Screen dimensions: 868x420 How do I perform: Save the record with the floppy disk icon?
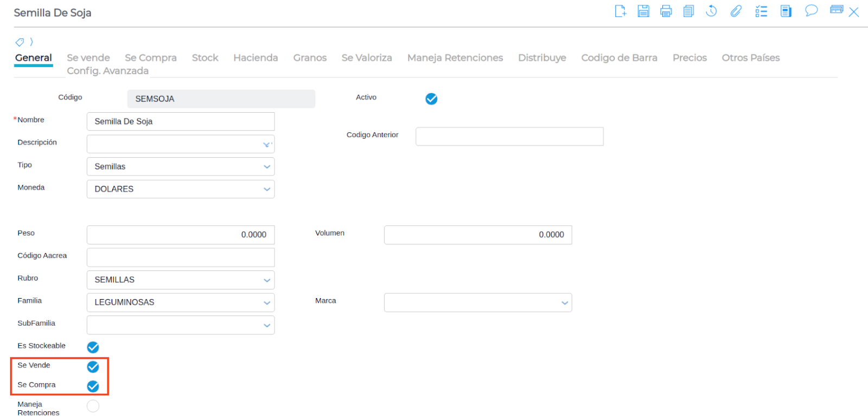[x=643, y=11]
